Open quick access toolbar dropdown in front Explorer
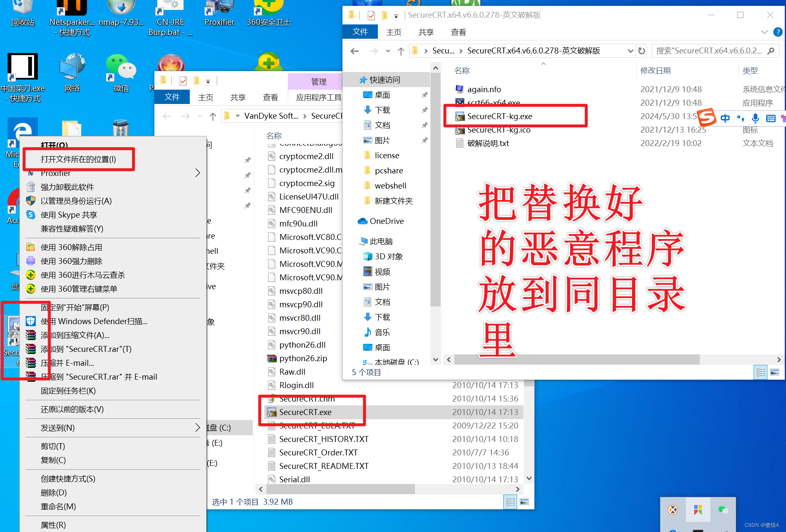This screenshot has height=532, width=786. (x=396, y=16)
